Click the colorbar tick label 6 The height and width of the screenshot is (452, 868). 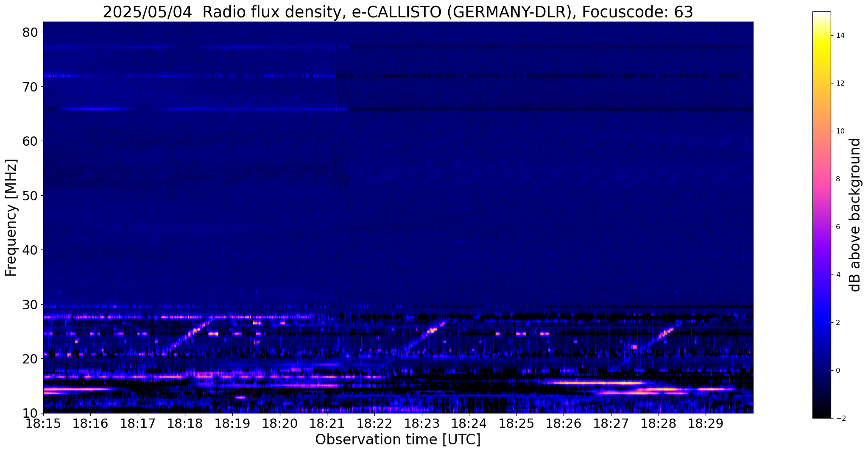click(837, 227)
